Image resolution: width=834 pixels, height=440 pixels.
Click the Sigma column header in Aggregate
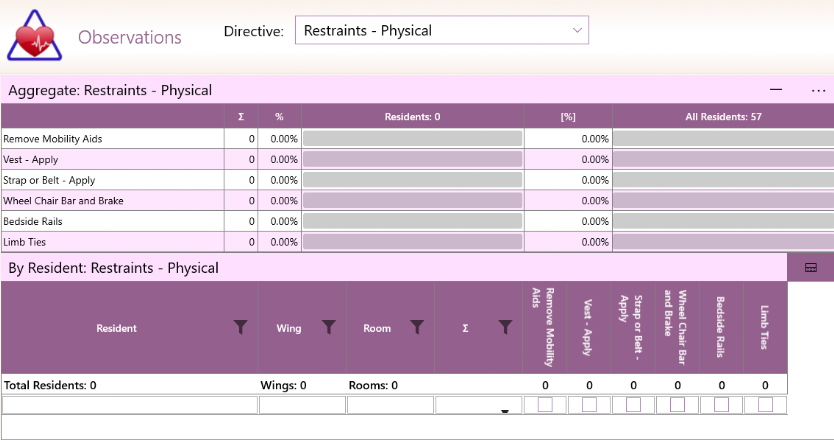pyautogui.click(x=241, y=117)
